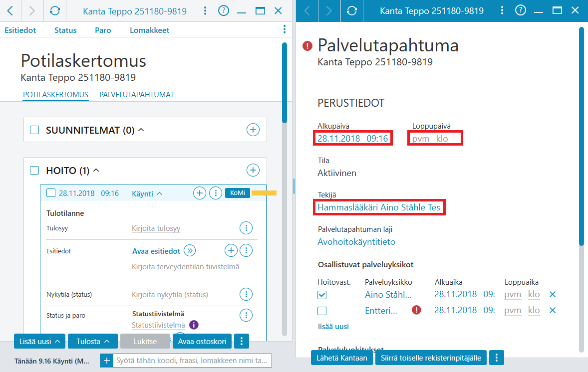The height and width of the screenshot is (372, 588).
Task: Open the Lisää uusi dropdown button
Action: (39, 341)
